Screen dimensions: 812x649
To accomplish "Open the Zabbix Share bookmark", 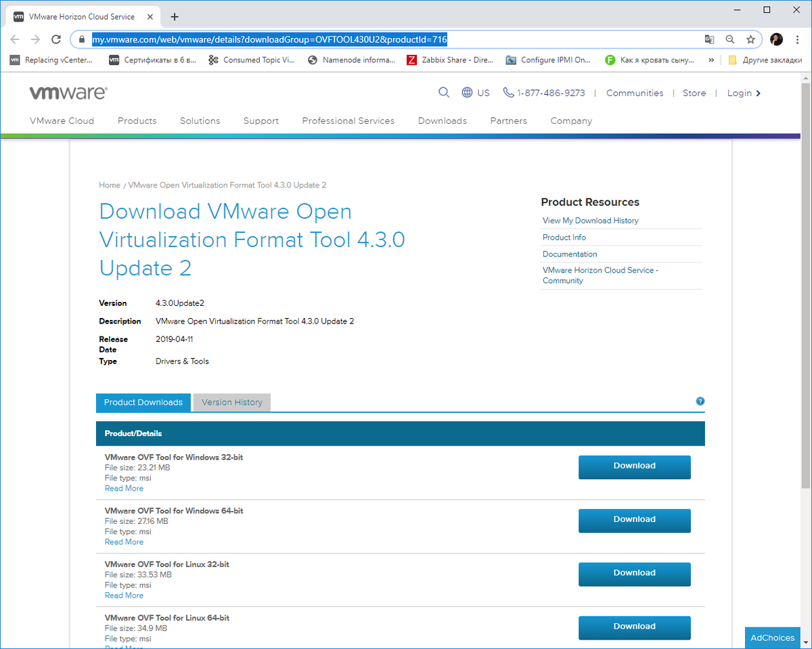I will [x=451, y=60].
